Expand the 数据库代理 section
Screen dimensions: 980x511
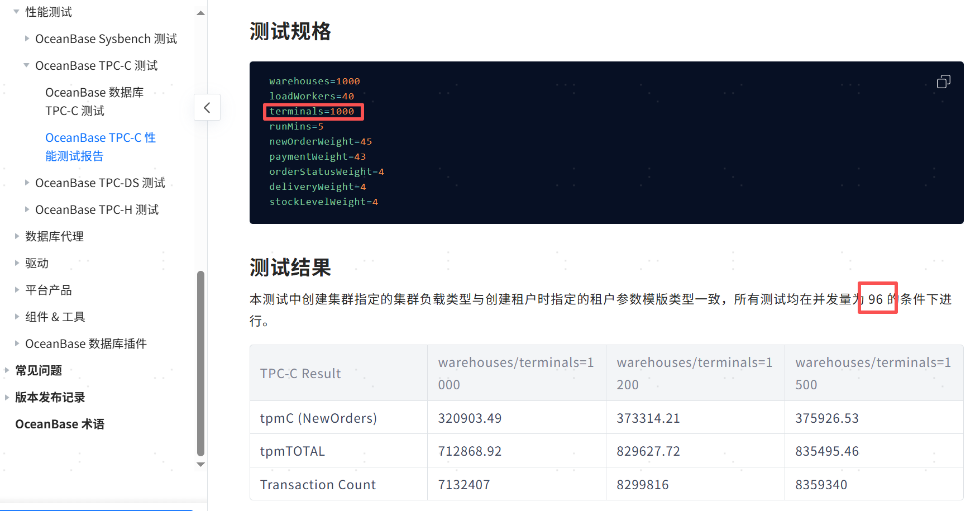point(17,236)
